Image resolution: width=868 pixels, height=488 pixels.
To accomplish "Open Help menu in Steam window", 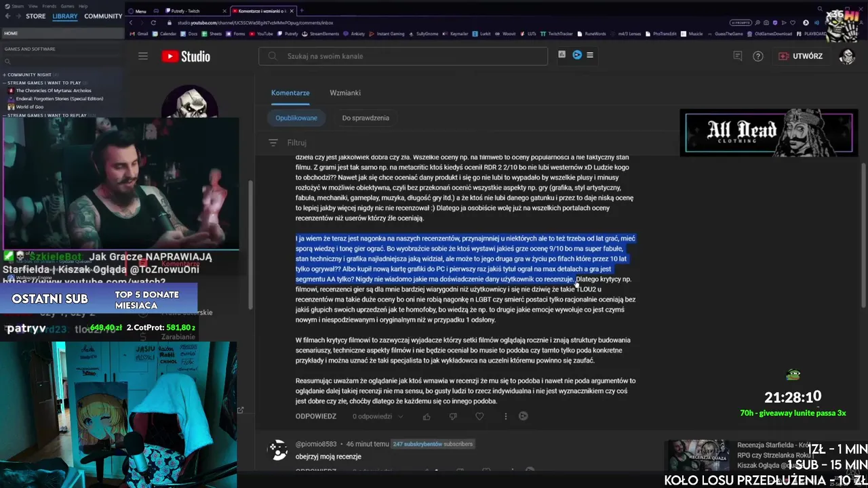I will [83, 5].
